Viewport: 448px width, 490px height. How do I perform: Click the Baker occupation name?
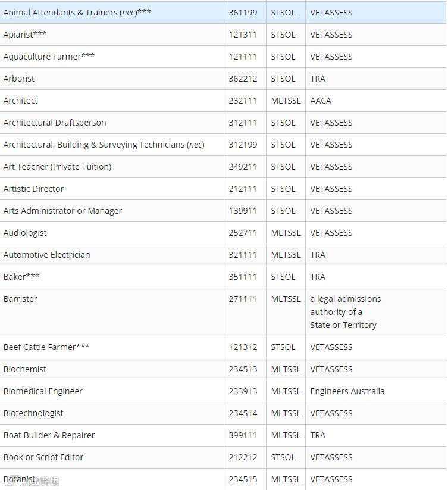pos(21,277)
